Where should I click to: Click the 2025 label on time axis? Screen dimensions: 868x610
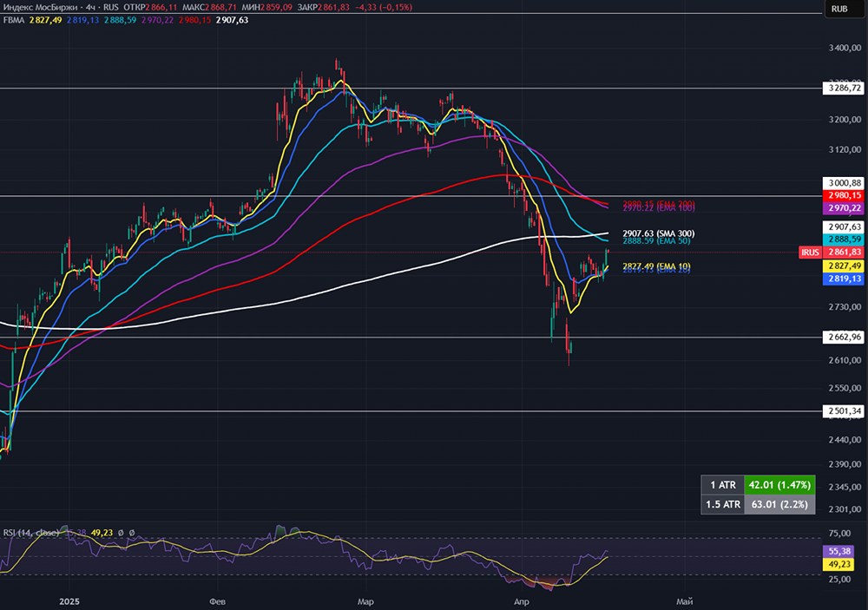point(69,601)
